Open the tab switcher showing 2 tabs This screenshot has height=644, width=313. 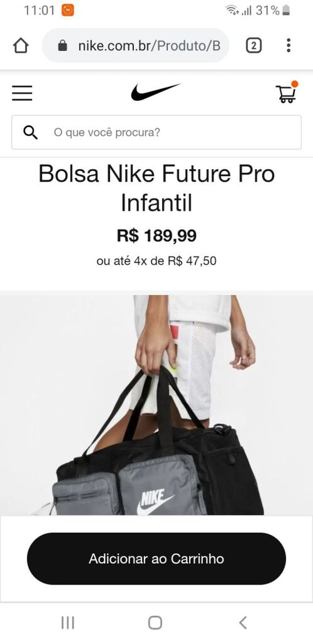[254, 46]
